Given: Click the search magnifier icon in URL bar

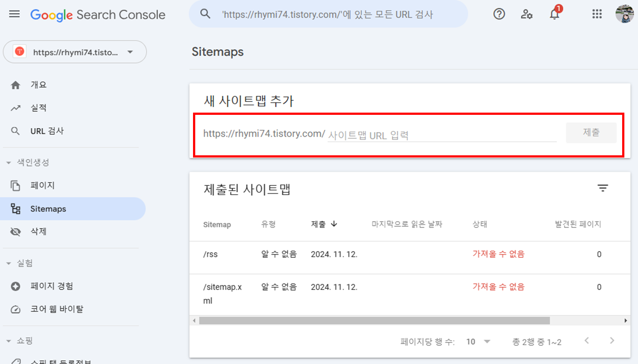Looking at the screenshot, I should 205,14.
